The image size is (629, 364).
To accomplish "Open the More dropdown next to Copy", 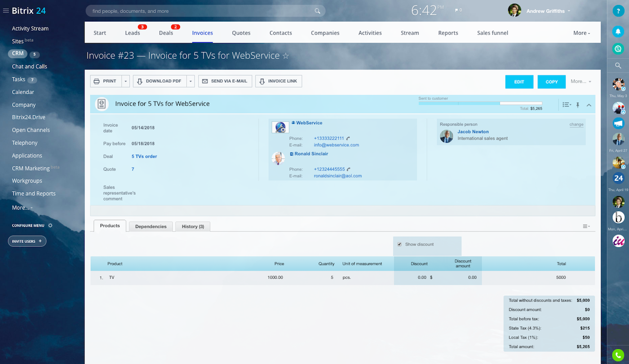I will (580, 82).
